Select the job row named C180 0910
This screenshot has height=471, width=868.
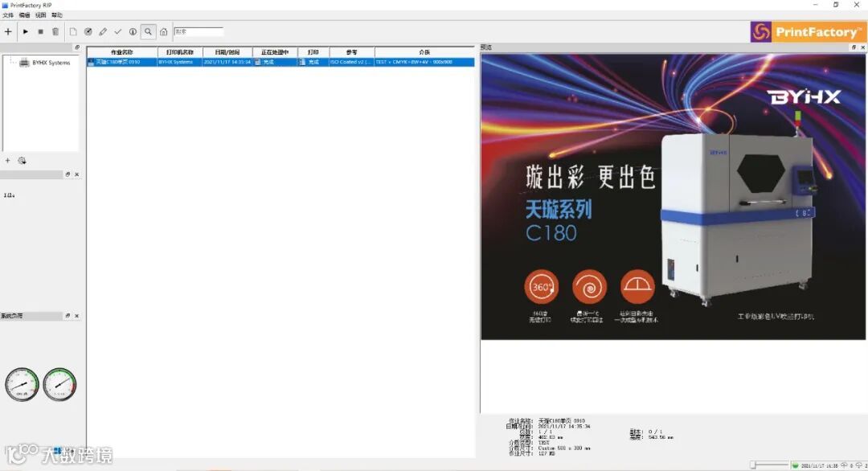pos(280,62)
